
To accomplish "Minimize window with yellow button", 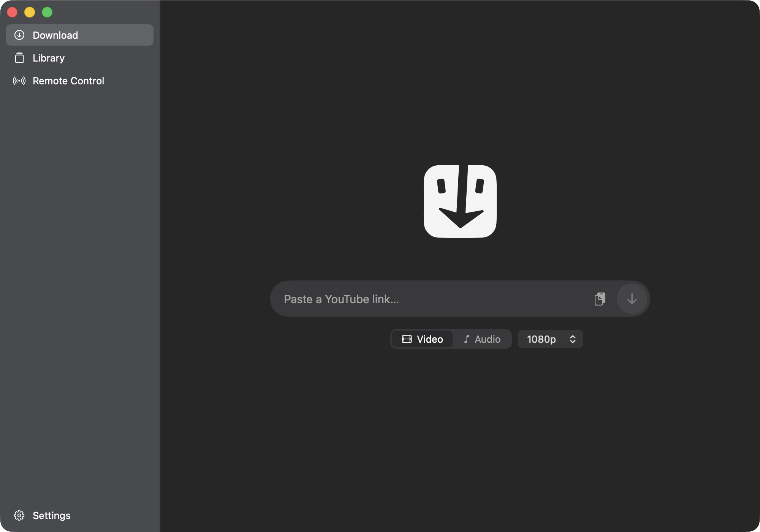I will (30, 12).
